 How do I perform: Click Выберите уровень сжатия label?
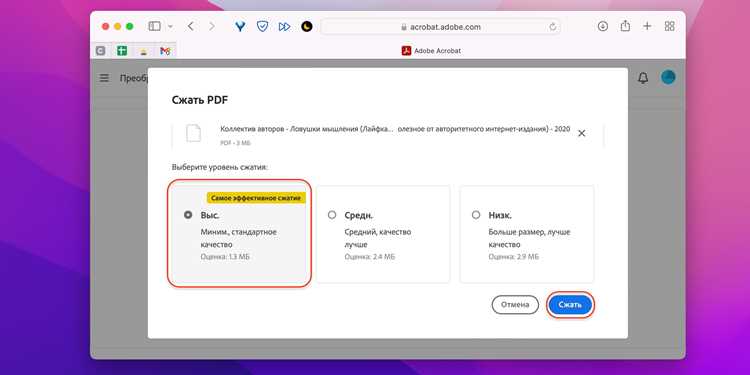click(x=220, y=167)
